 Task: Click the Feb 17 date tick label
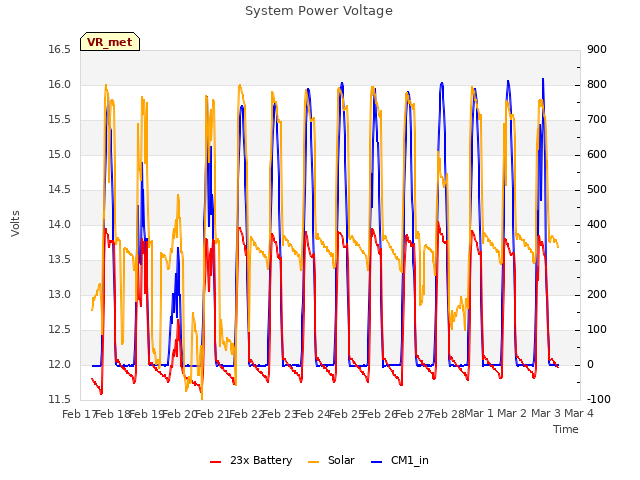click(x=79, y=414)
